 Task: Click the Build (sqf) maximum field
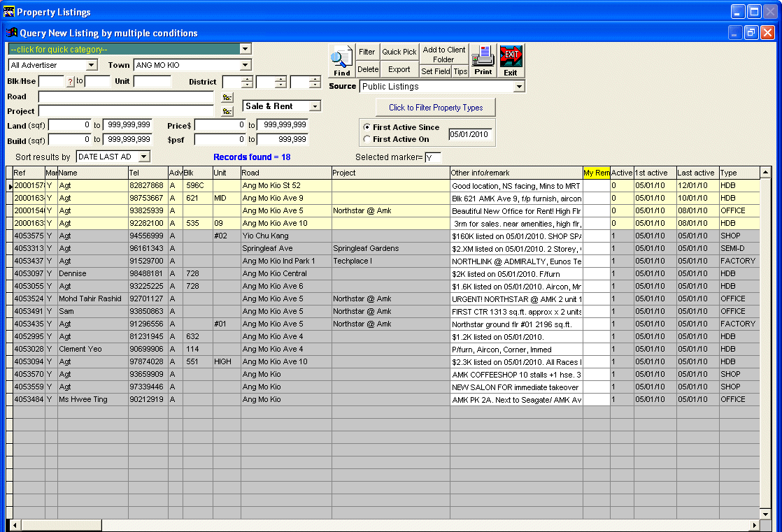point(128,140)
